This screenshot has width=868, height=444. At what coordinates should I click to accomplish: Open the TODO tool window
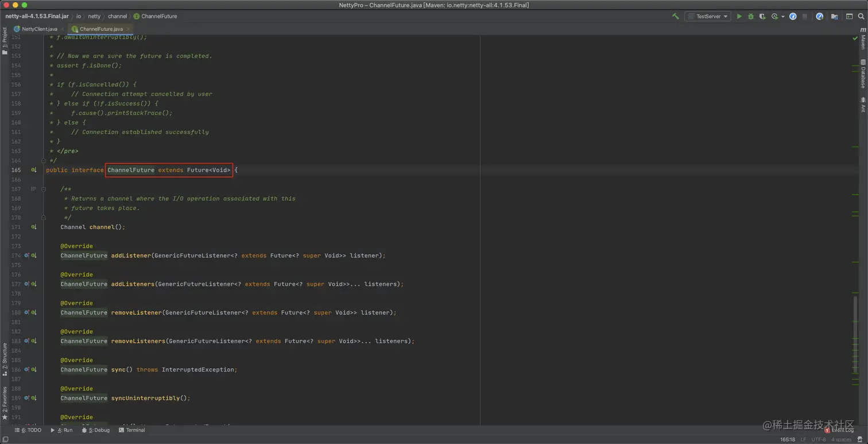click(28, 430)
